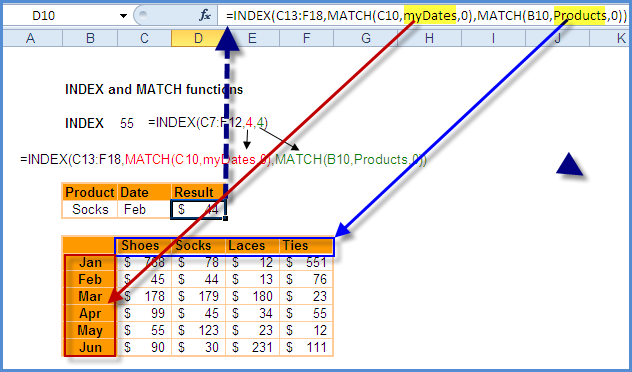
Task: Click Feb Ties value 76
Action: 306,279
